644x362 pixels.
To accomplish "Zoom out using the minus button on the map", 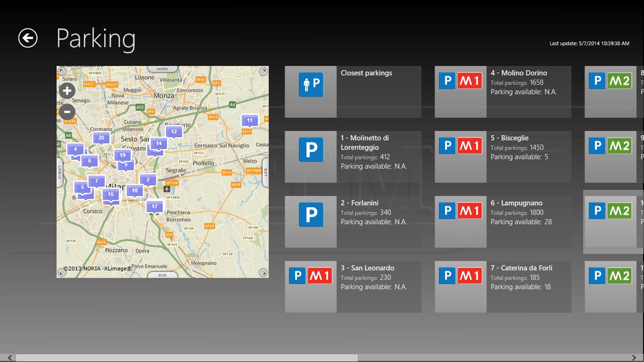I will point(67,112).
